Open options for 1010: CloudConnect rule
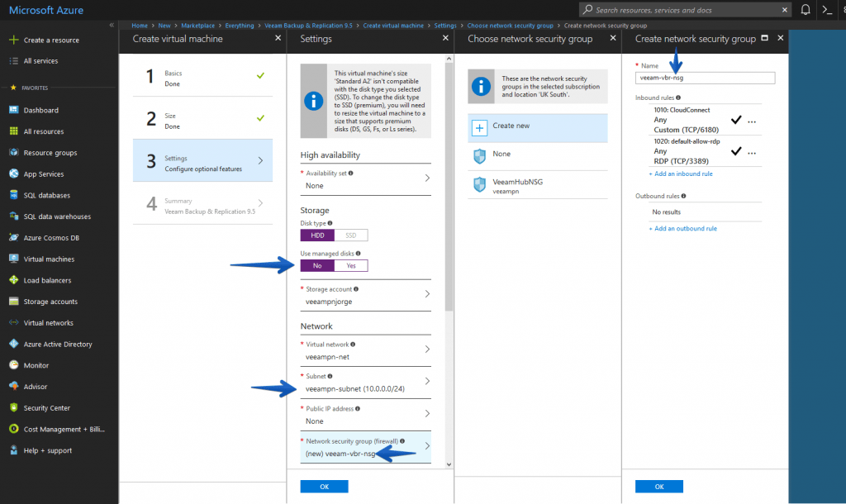 [752, 121]
